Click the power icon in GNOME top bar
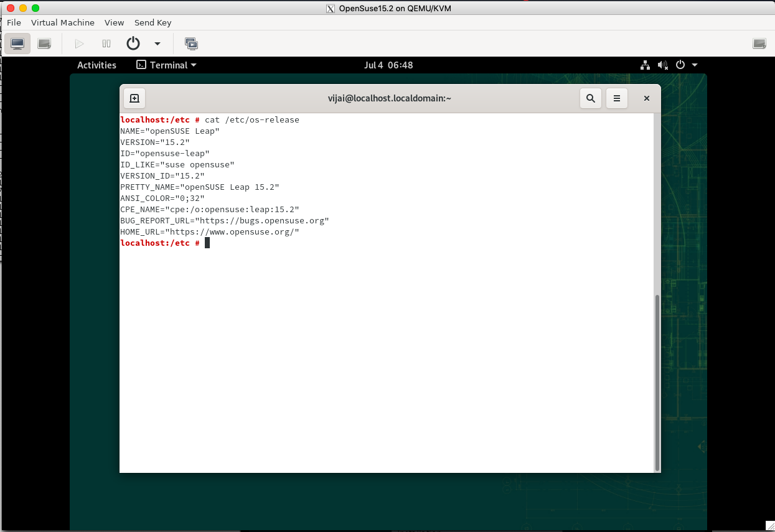 click(680, 65)
